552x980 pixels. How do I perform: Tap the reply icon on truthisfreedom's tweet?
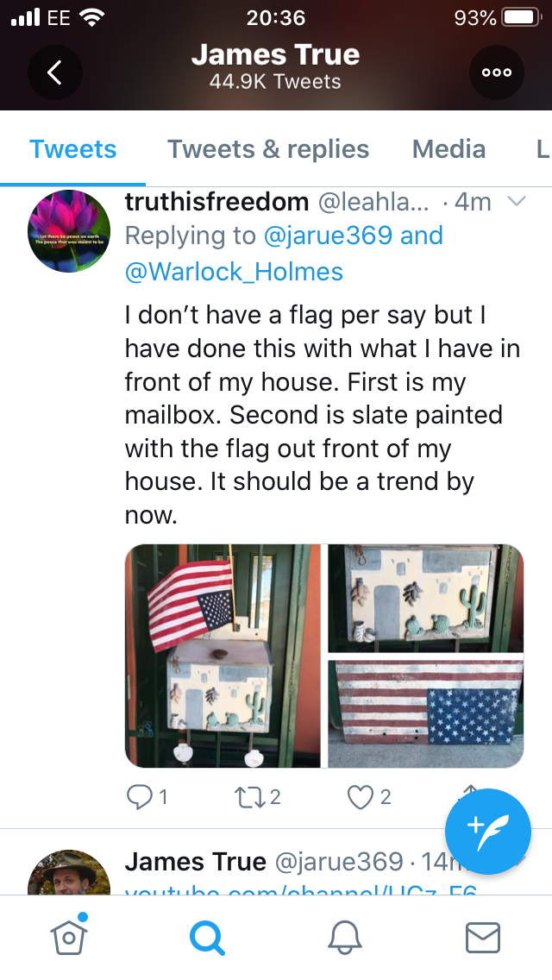tap(137, 797)
